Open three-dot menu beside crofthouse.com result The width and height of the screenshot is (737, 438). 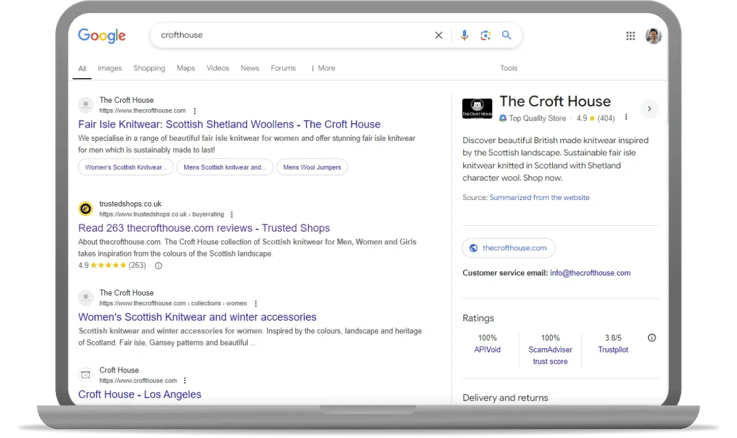(185, 381)
